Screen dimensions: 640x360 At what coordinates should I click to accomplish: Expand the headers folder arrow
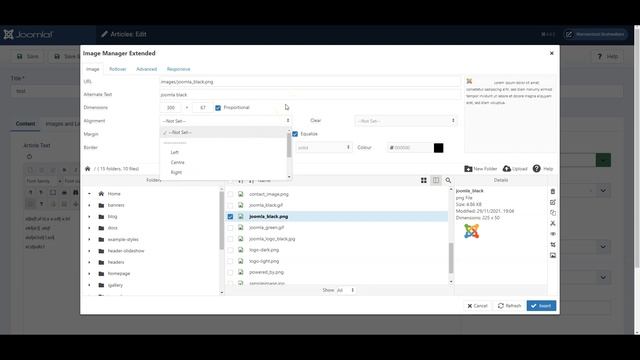coord(89,262)
